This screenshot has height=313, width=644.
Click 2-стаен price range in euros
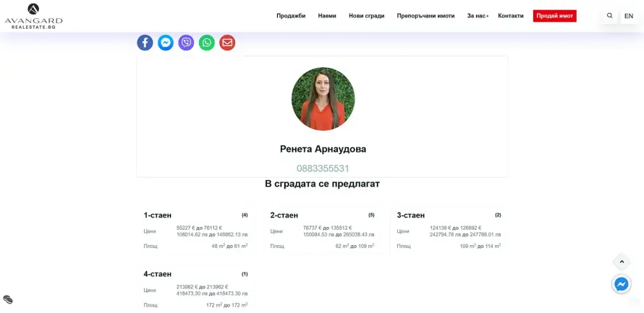(327, 228)
